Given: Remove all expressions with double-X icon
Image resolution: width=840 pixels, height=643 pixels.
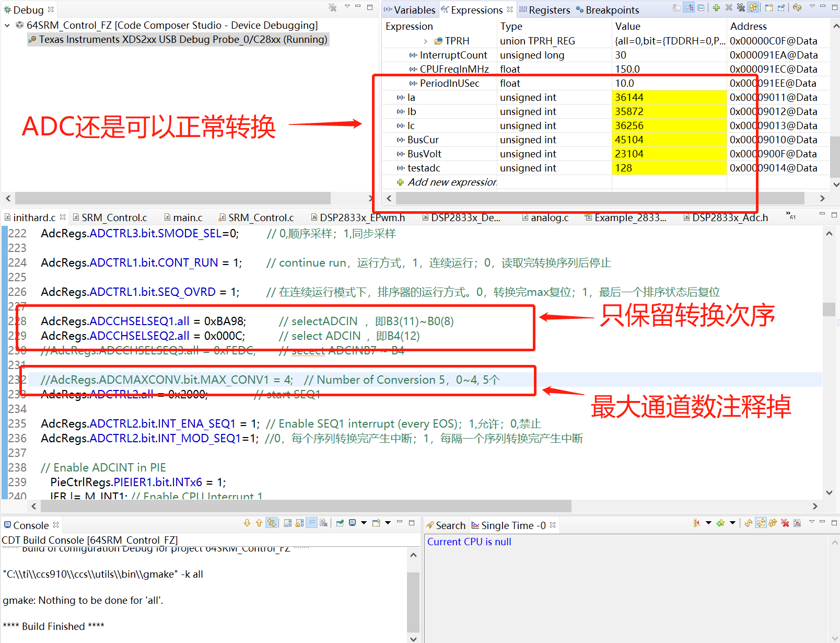Looking at the screenshot, I should (741, 8).
